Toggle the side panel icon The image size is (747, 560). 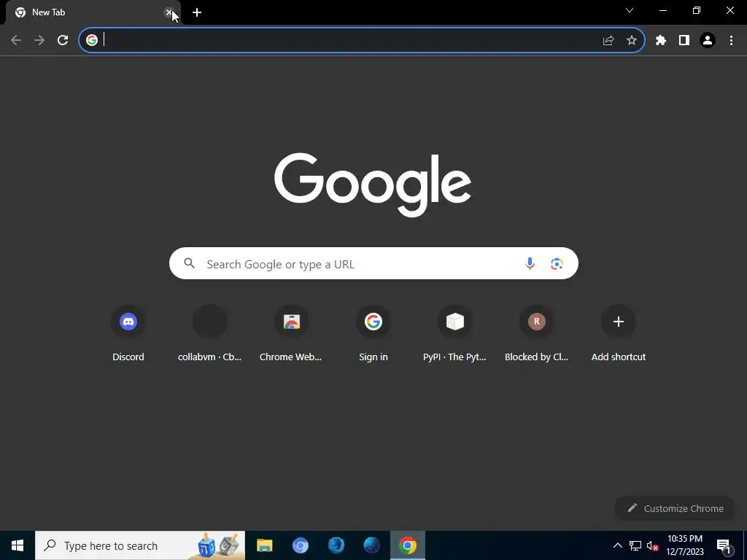tap(684, 41)
